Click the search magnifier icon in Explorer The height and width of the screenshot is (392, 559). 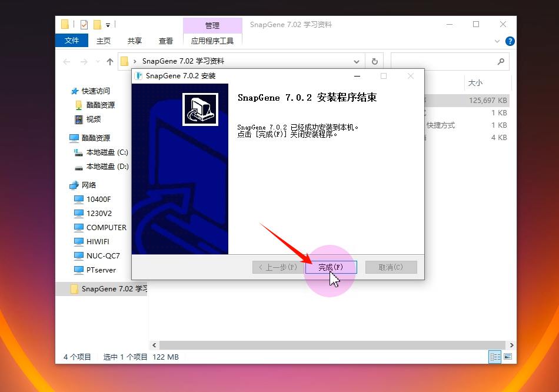(501, 61)
